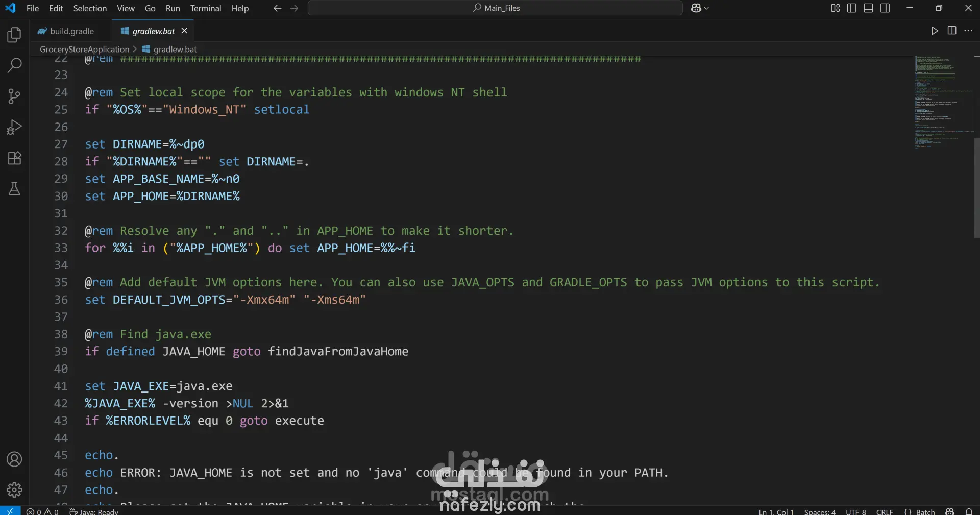Open the remote window indicator
Screen dimensions: 980x515
coord(10,510)
